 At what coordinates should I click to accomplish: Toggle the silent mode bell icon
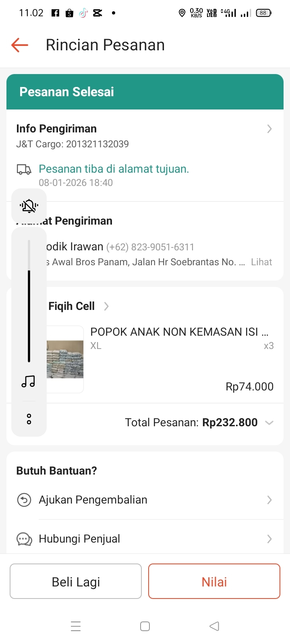[29, 206]
